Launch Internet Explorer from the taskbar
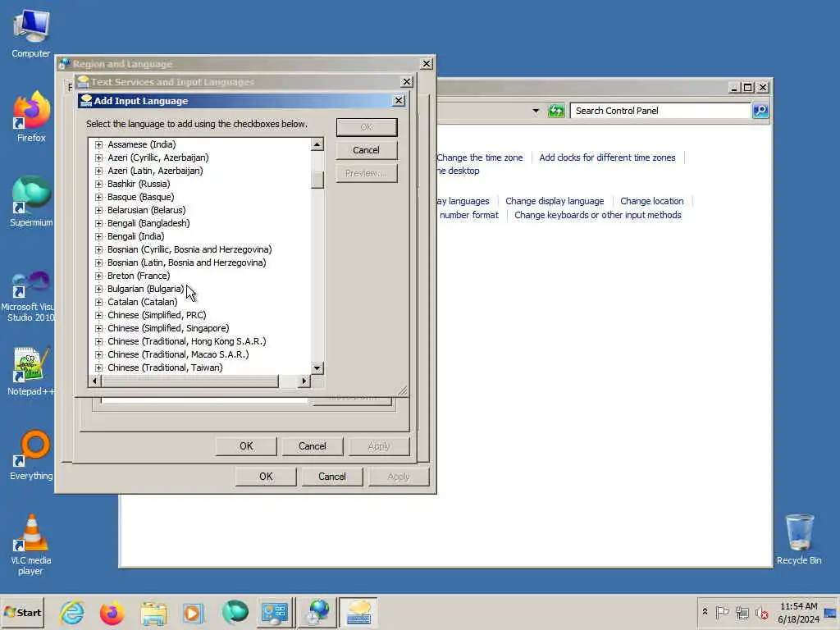 [x=72, y=613]
